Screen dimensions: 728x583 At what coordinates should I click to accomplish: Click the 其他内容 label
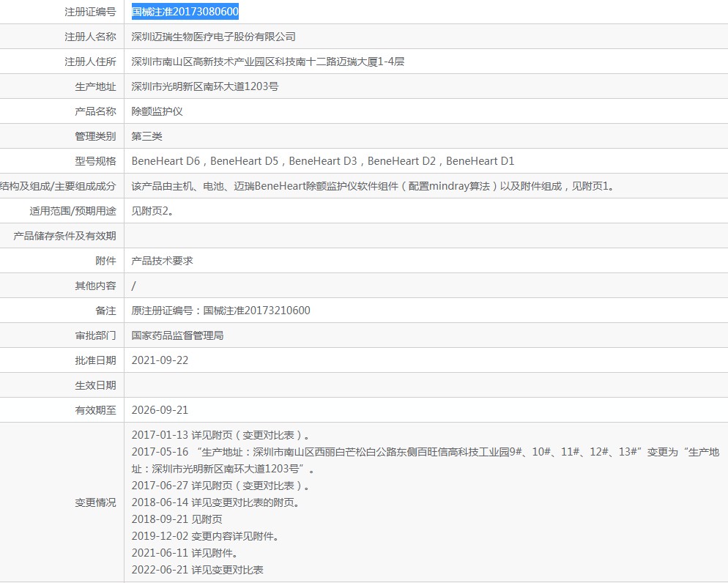tap(95, 286)
